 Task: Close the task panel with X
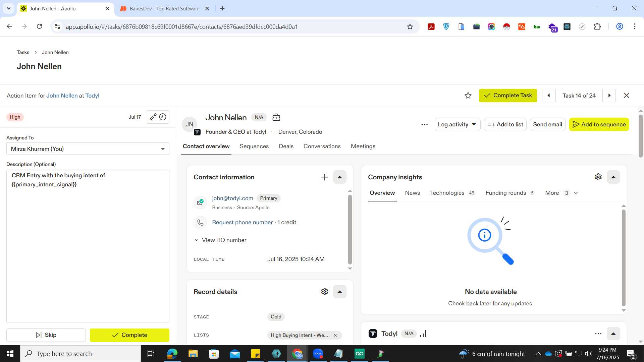tap(626, 96)
